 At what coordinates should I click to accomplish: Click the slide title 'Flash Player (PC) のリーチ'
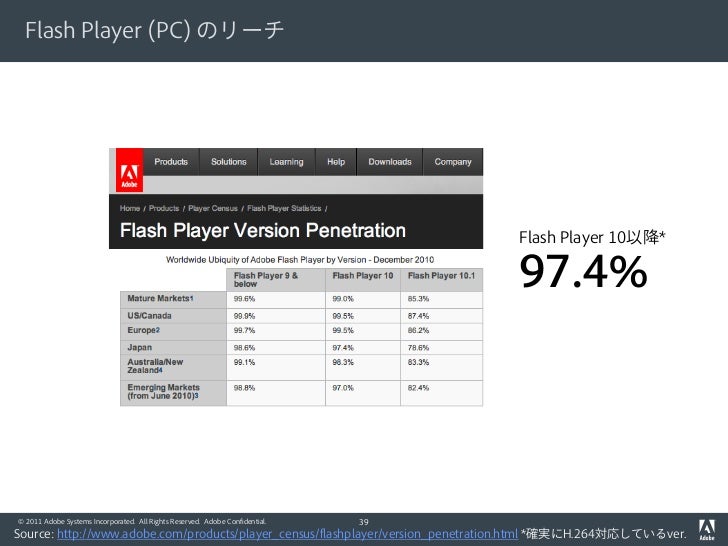[154, 30]
